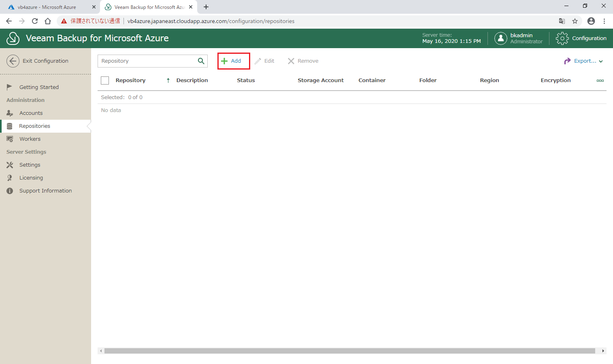The height and width of the screenshot is (364, 613).
Task: Click the Storage Account column header
Action: [x=321, y=80]
